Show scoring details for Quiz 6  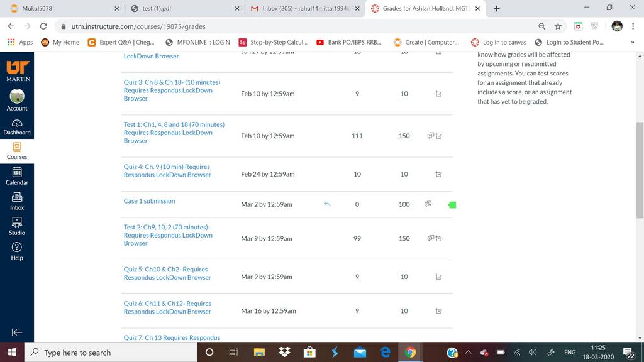(438, 310)
